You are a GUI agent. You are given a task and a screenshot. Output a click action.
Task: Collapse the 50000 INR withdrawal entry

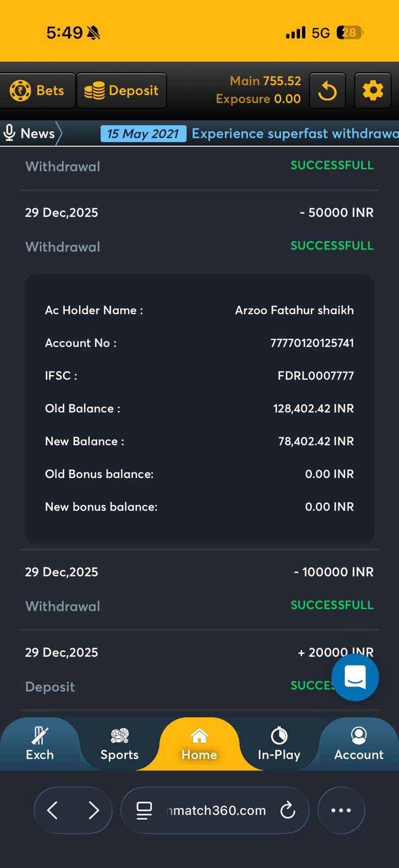click(x=199, y=229)
